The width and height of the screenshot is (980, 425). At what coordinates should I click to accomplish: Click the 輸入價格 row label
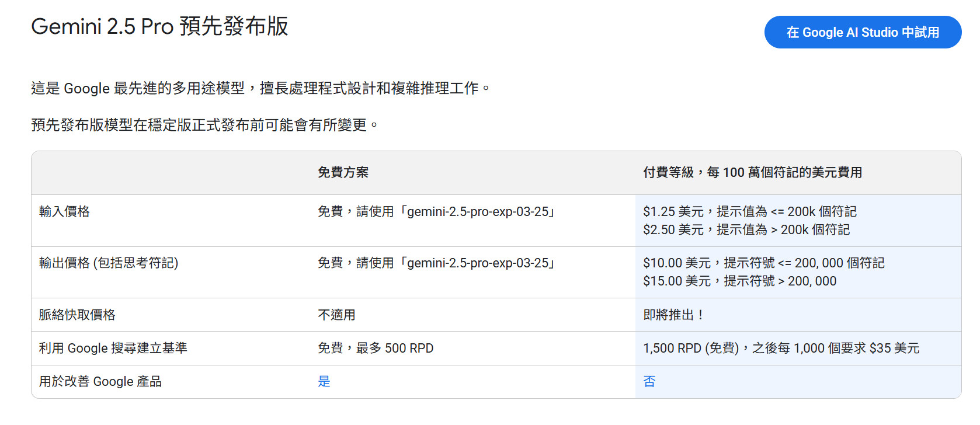pos(64,211)
